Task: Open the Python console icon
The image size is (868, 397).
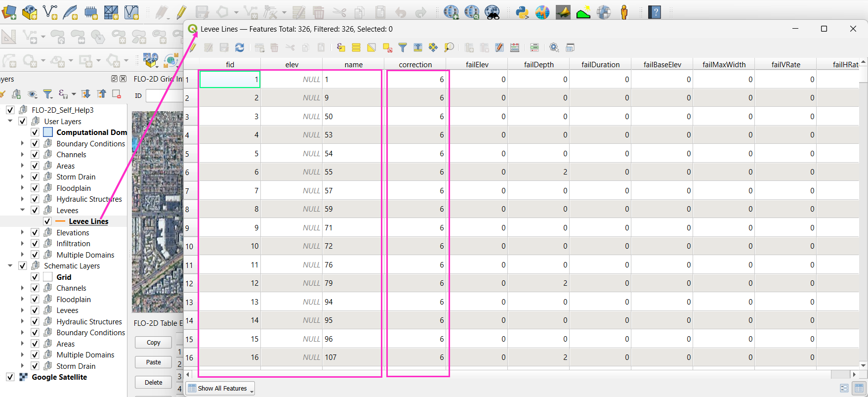Action: [522, 12]
